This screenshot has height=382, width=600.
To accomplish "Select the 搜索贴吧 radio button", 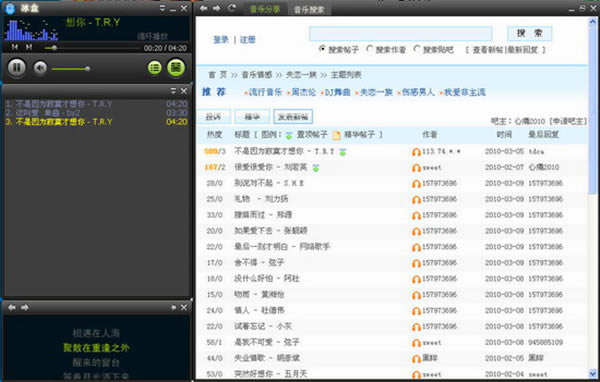I will click(416, 49).
